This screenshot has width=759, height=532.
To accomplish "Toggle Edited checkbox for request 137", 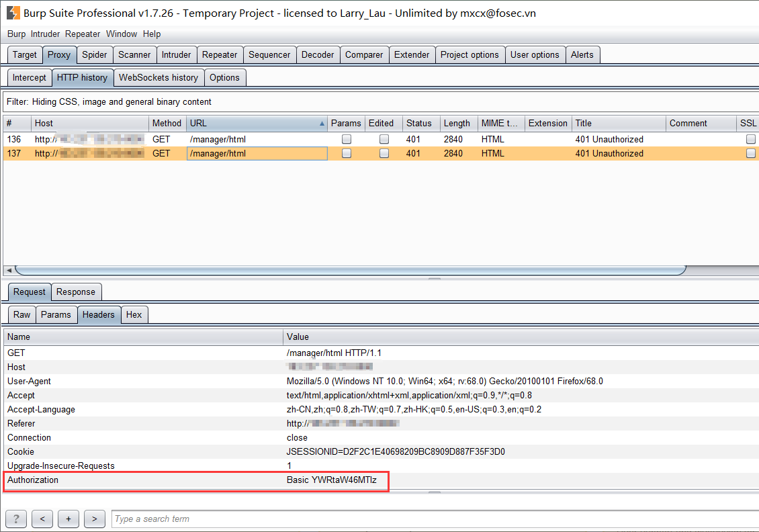I will (x=384, y=153).
